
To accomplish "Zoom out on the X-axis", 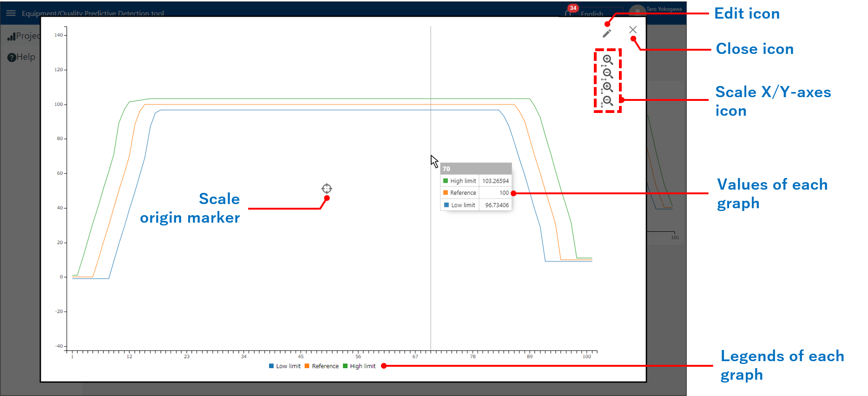I will pos(607,73).
